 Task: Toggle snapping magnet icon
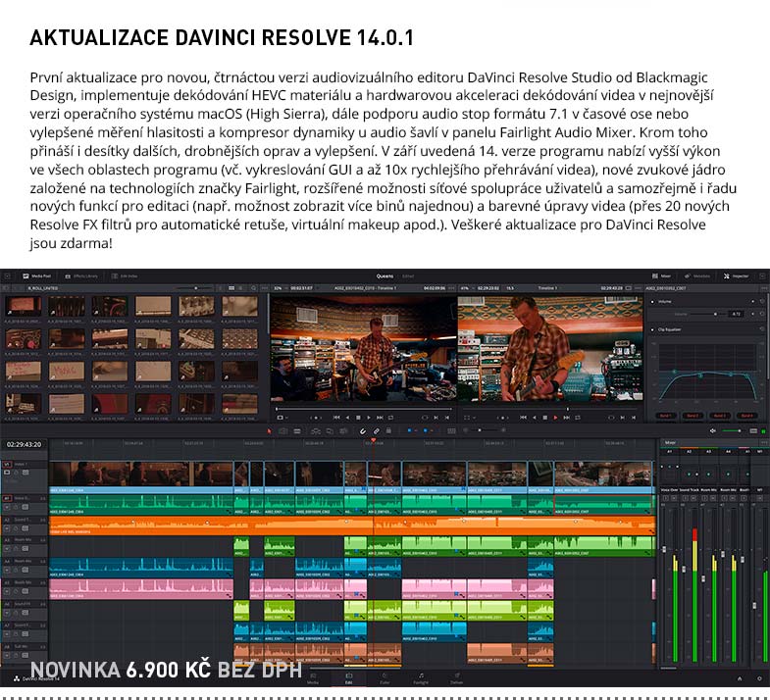click(x=362, y=431)
